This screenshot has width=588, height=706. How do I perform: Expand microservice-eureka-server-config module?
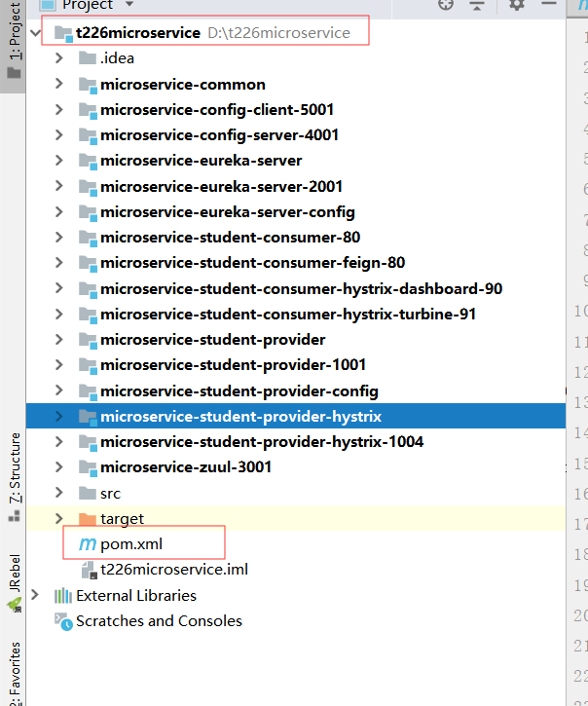click(x=58, y=211)
